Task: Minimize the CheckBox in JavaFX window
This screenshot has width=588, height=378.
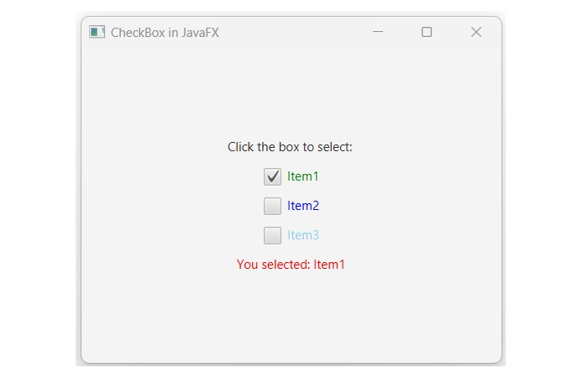Action: pyautogui.click(x=378, y=32)
